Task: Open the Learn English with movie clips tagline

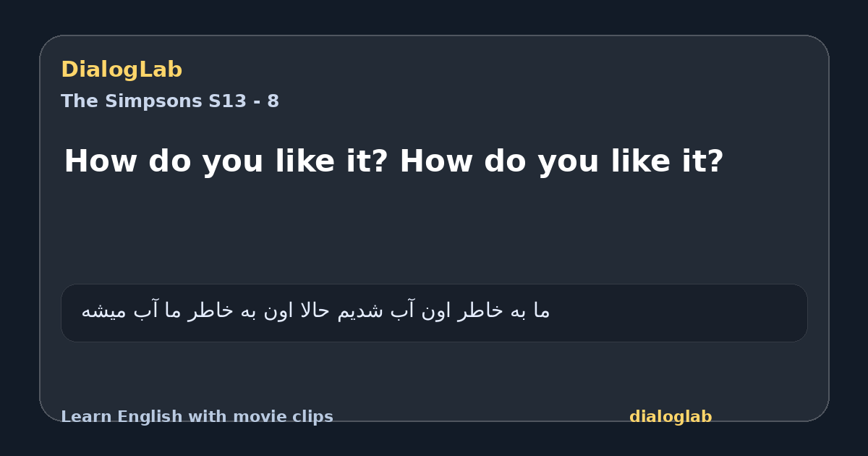Action: [x=197, y=417]
